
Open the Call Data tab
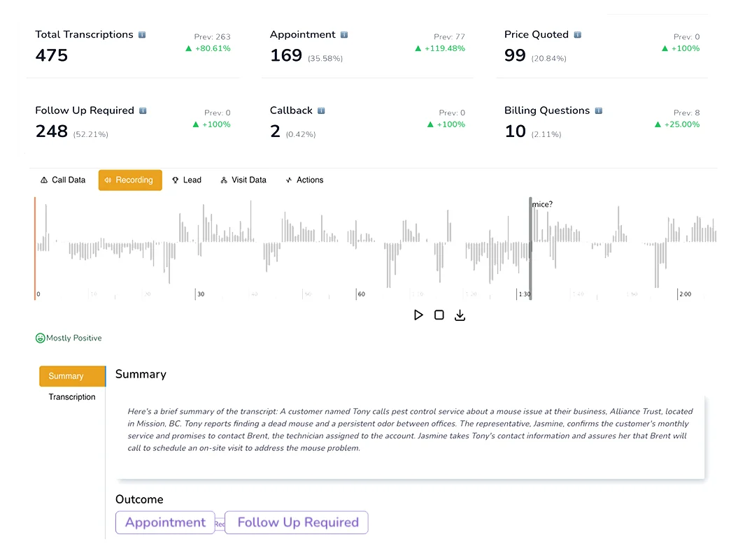point(63,180)
